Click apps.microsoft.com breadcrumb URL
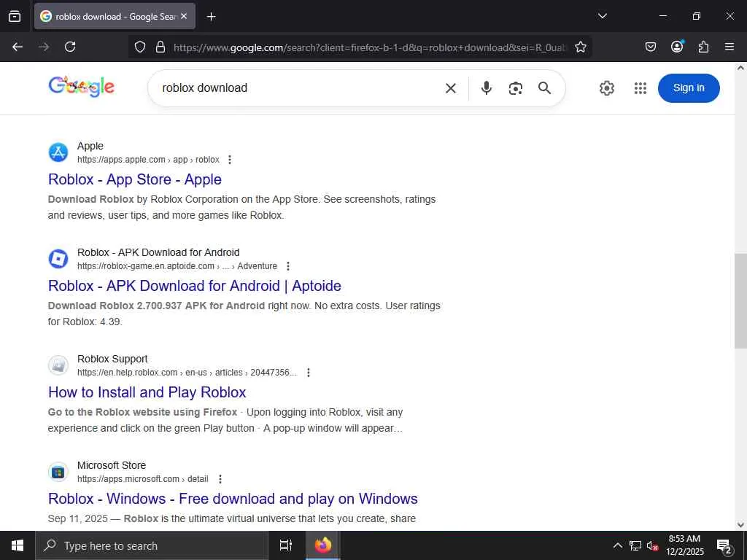 click(142, 479)
